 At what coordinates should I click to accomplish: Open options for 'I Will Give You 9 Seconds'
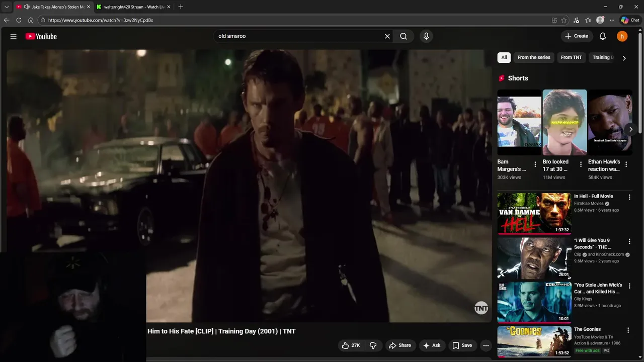point(629,241)
